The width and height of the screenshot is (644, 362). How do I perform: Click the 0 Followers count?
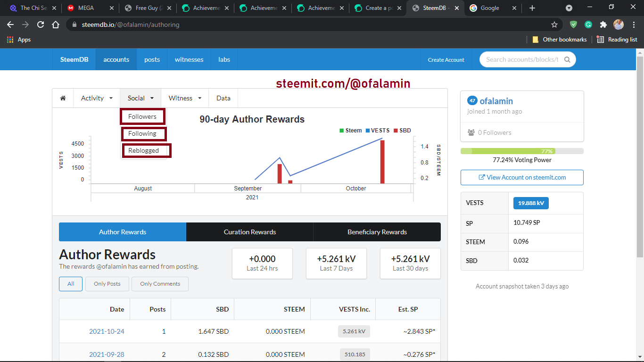tap(489, 132)
